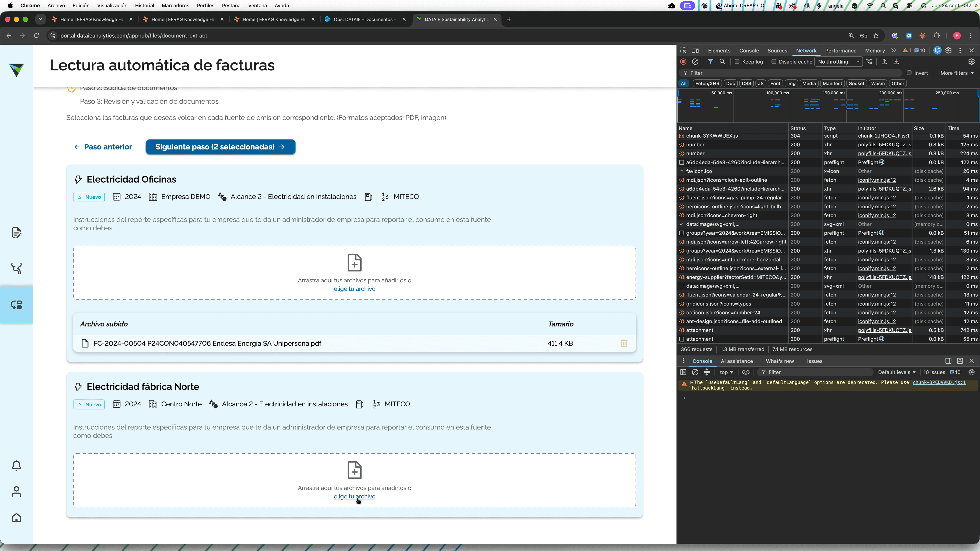Open the 10 issues counter in the console
980x551 pixels.
pyautogui.click(x=942, y=372)
